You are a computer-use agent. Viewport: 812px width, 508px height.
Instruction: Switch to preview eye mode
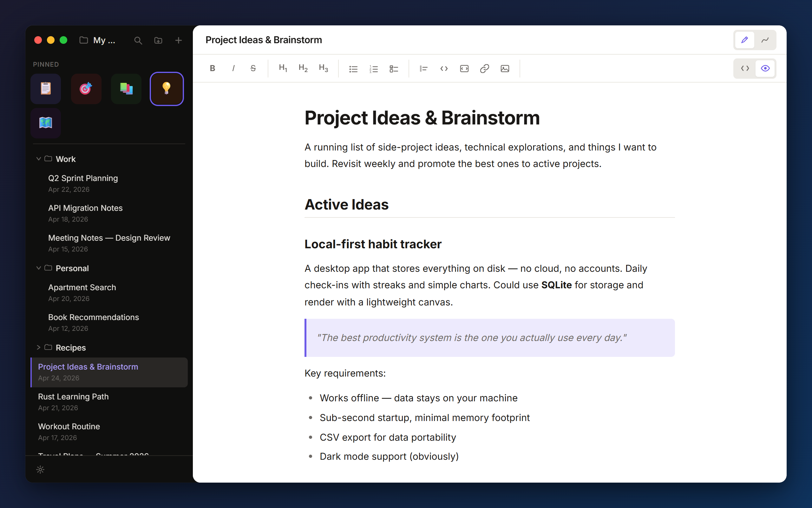tap(765, 69)
